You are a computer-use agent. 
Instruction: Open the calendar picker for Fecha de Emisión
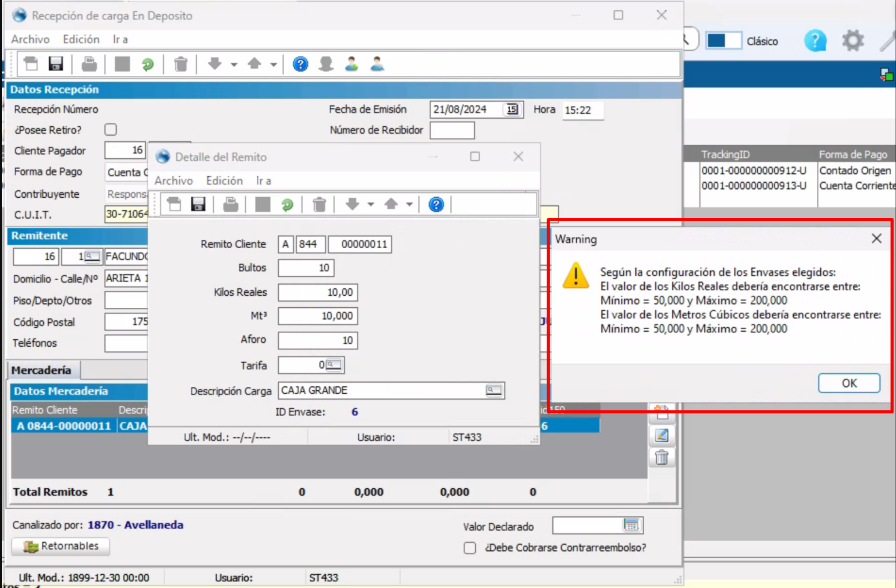[x=512, y=110]
